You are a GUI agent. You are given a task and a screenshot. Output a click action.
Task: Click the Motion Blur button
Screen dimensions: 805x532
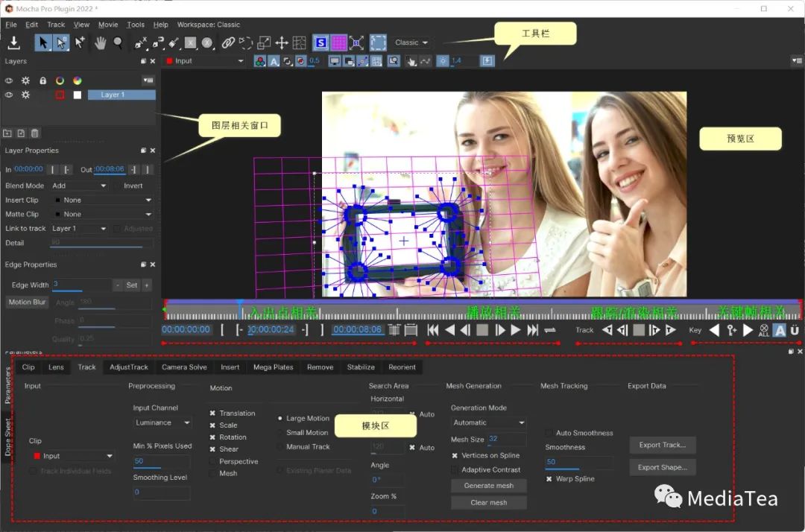pos(28,303)
